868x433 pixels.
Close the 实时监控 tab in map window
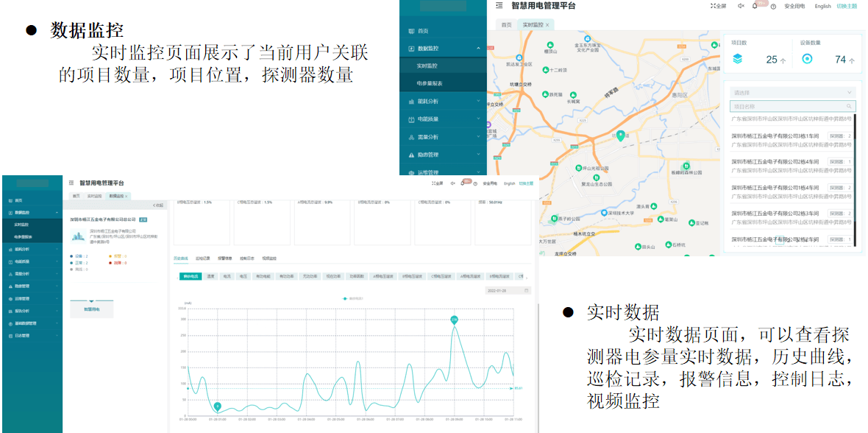click(547, 26)
